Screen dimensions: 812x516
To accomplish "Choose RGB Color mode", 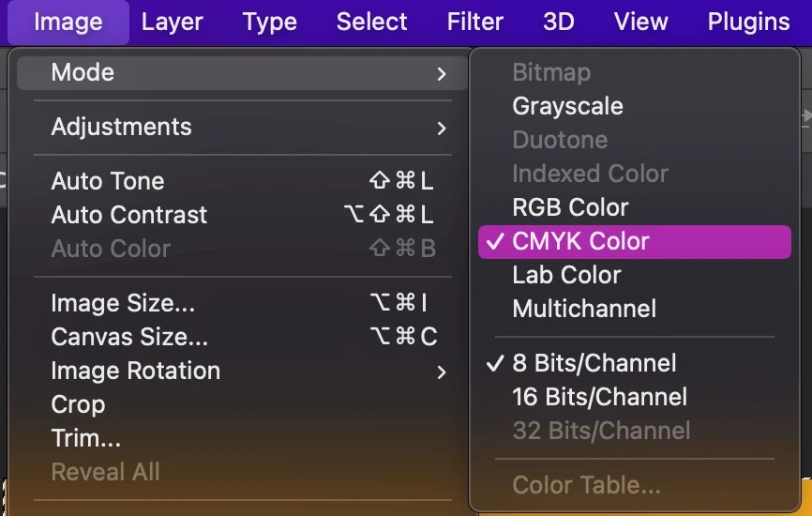I will click(x=570, y=207).
